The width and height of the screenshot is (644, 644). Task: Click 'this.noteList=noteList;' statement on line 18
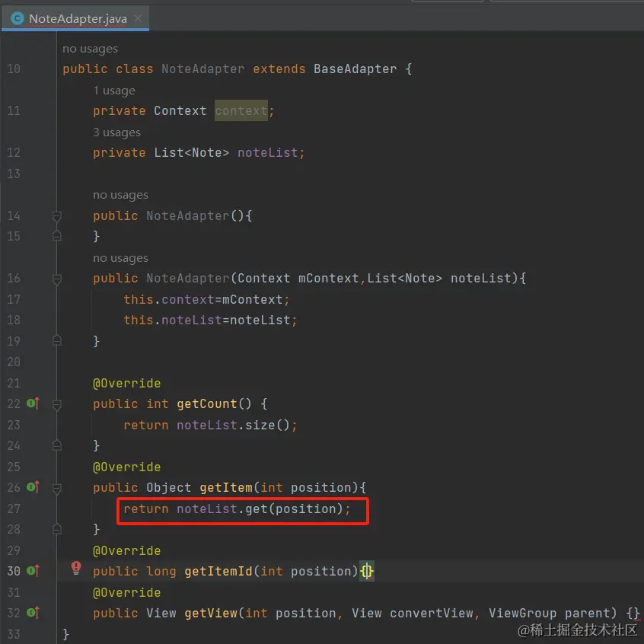pyautogui.click(x=210, y=320)
